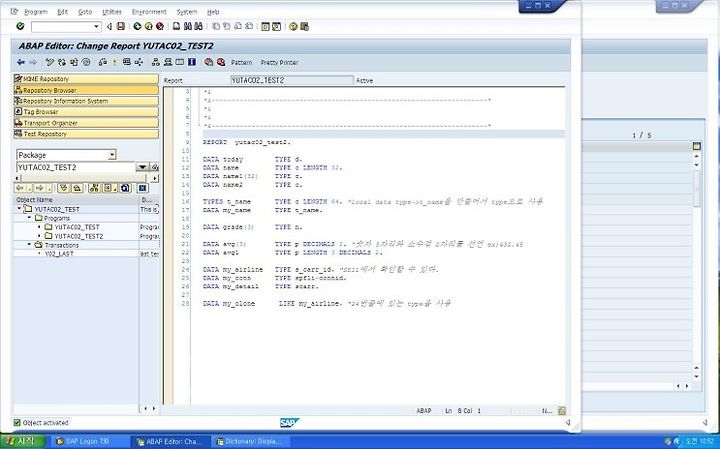Click the object hierarchy icon in the object list toolbar
Viewport: 720px width, 449px height.
[x=94, y=188]
